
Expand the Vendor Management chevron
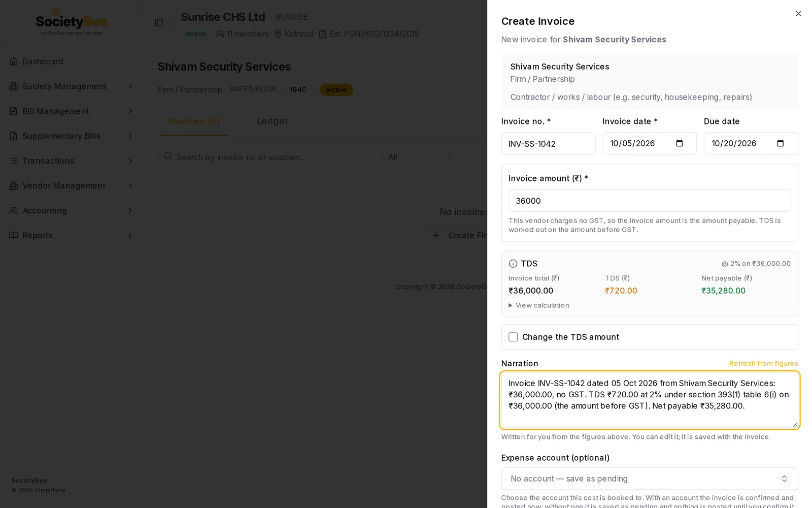point(130,186)
